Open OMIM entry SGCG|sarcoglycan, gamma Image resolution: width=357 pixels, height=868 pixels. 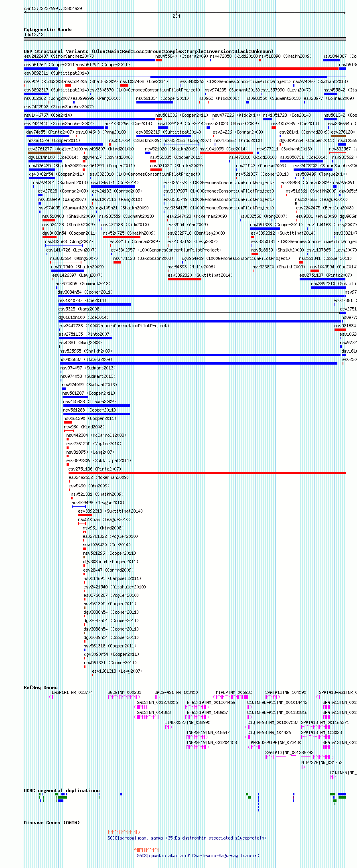coord(187,838)
